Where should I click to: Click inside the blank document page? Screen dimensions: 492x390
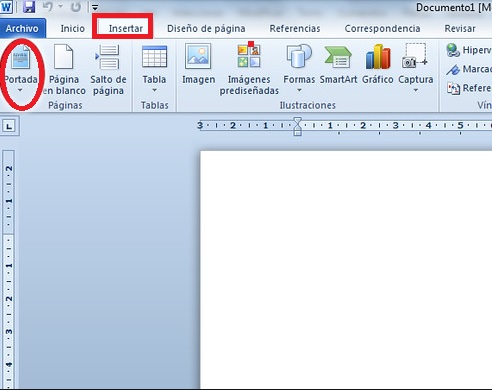pyautogui.click(x=346, y=269)
